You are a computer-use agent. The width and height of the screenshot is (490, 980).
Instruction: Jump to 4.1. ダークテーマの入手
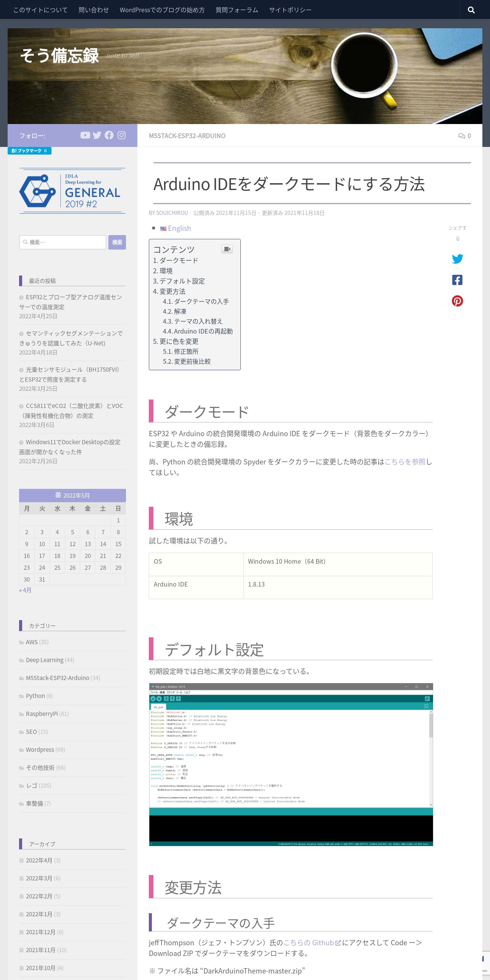point(196,301)
